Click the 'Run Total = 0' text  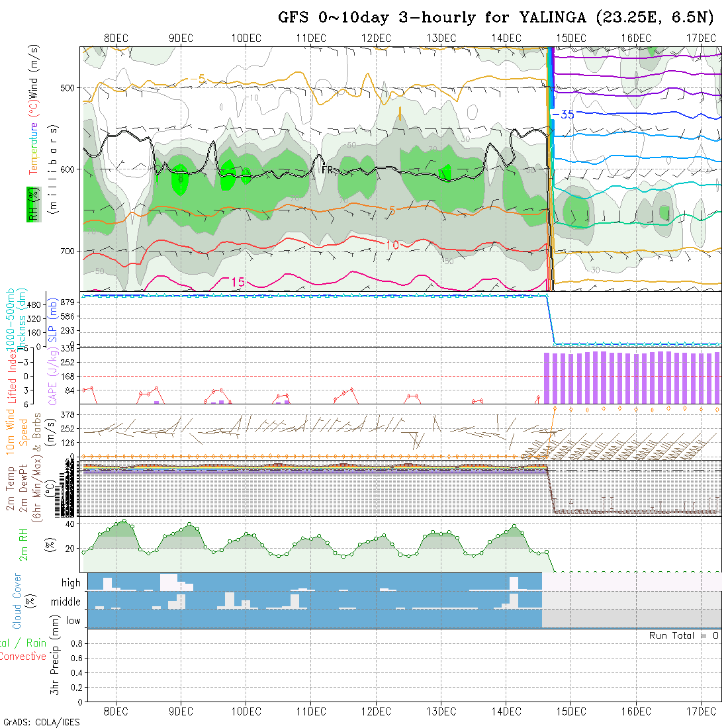(x=684, y=635)
